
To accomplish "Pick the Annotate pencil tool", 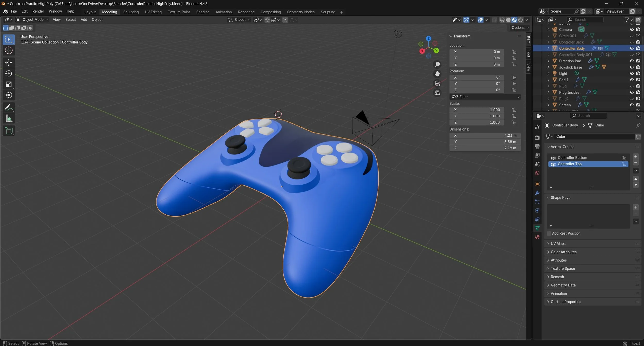I will (9, 107).
